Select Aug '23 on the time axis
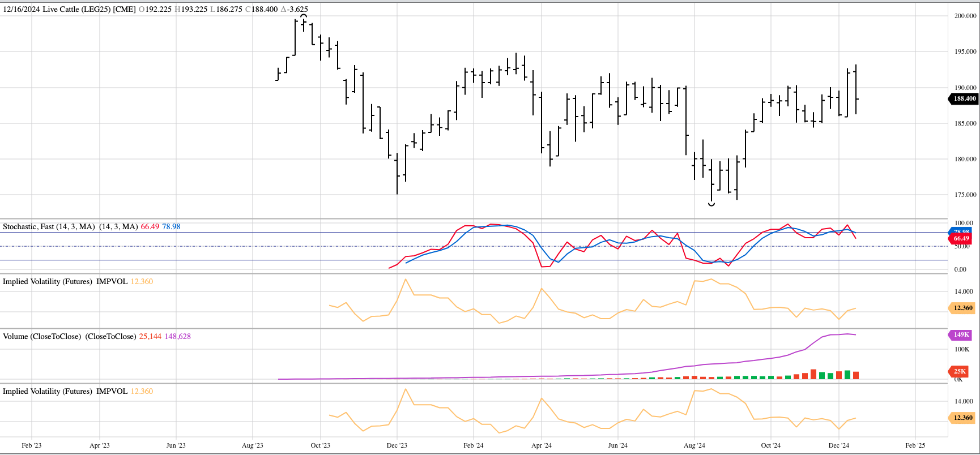The width and height of the screenshot is (980, 455). point(252,445)
